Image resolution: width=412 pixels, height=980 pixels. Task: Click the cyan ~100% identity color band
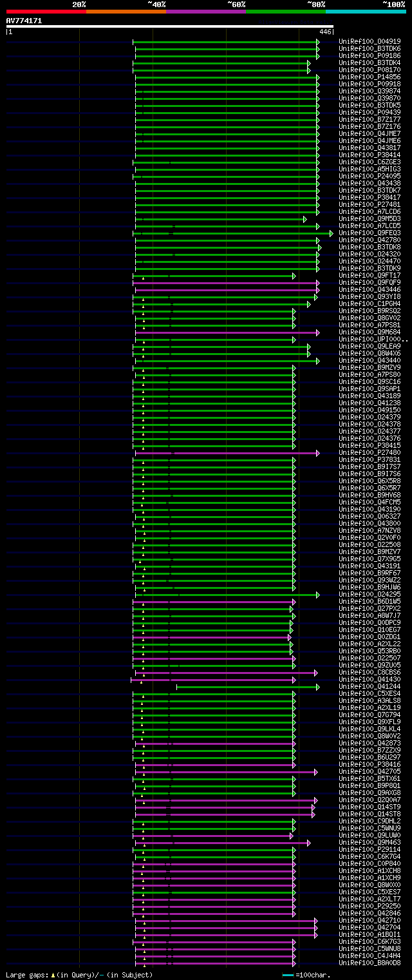click(x=366, y=12)
